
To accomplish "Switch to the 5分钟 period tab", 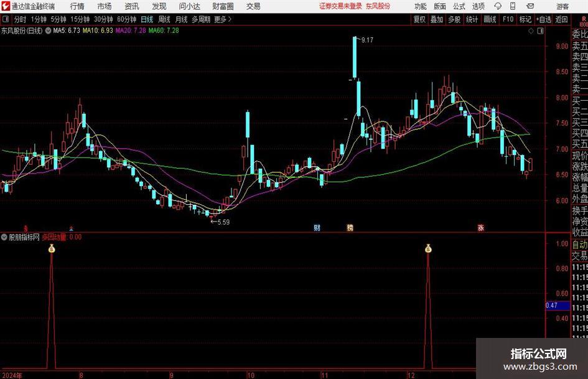I will tap(58, 19).
